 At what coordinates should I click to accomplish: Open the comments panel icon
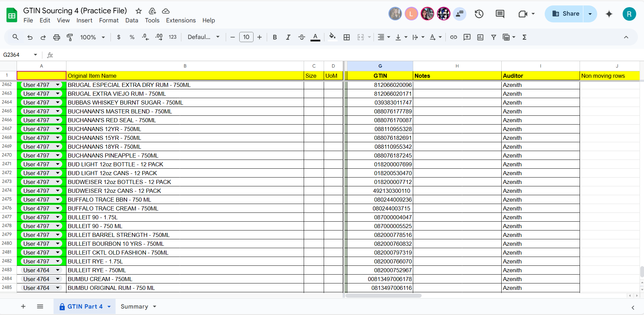coord(500,14)
